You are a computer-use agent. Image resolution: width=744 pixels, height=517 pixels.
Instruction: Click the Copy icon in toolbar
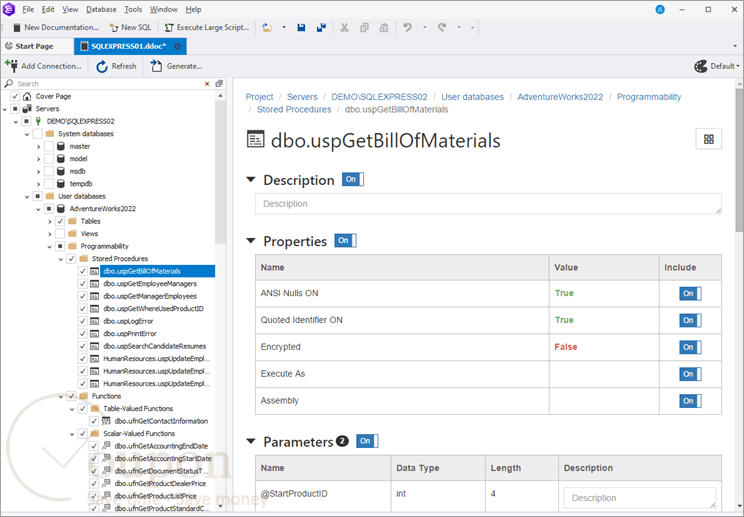click(x=364, y=28)
